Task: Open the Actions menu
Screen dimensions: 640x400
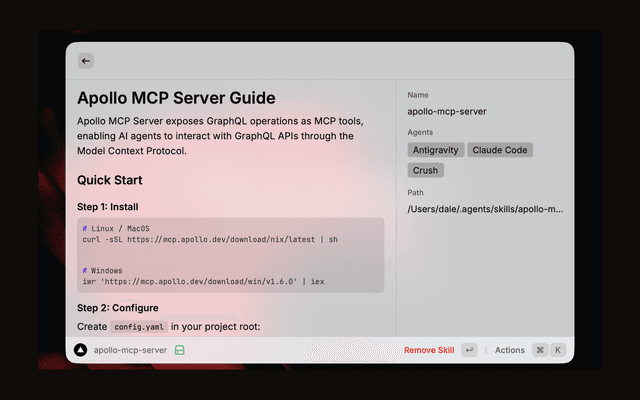Action: click(509, 350)
